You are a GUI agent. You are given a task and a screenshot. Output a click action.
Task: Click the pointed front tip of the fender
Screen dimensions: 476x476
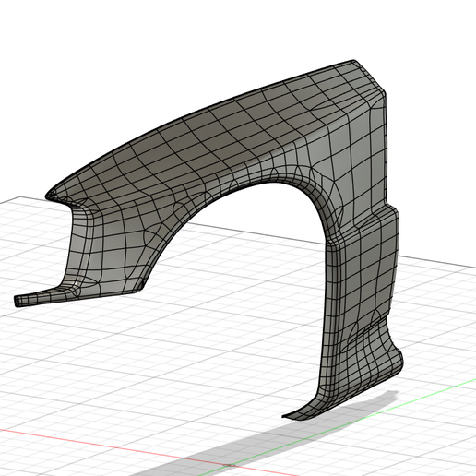pyautogui.click(x=50, y=196)
